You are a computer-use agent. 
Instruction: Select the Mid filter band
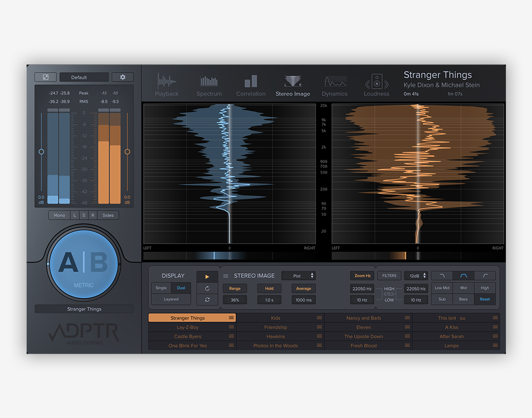(x=463, y=288)
